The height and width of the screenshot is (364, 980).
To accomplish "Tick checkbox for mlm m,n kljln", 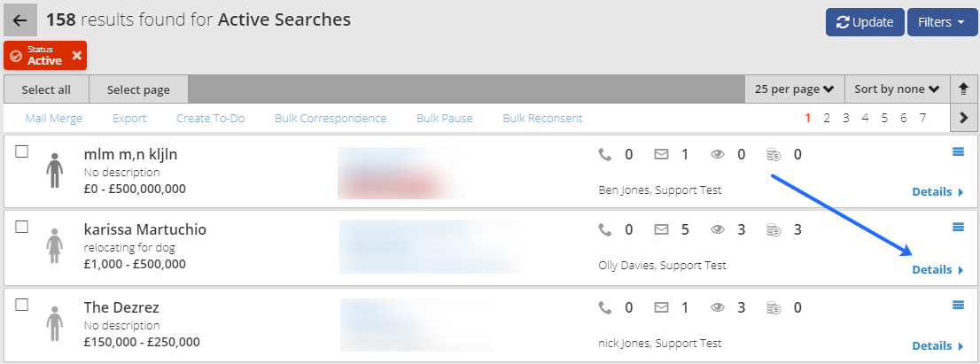I will tap(22, 151).
